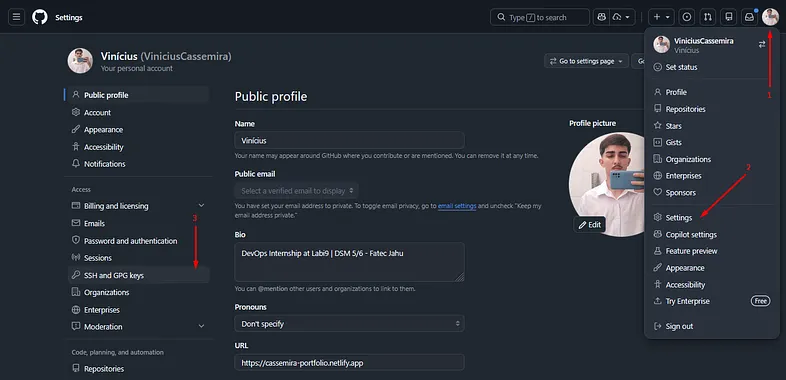Expand Billing and licensing section

(137, 206)
